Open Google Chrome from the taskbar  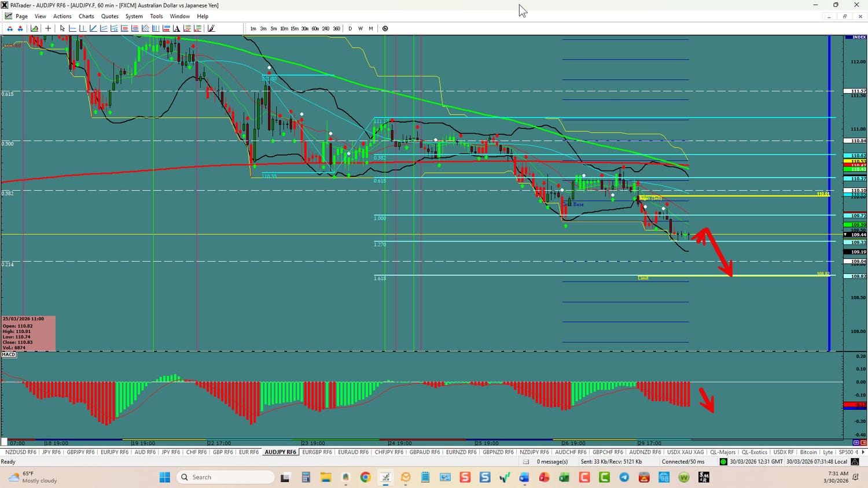click(365, 477)
